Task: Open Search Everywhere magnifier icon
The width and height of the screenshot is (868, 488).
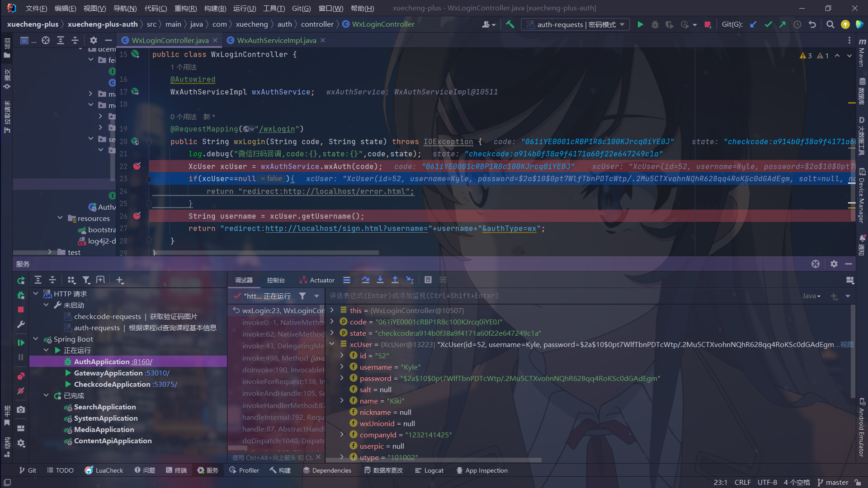Action: click(830, 24)
